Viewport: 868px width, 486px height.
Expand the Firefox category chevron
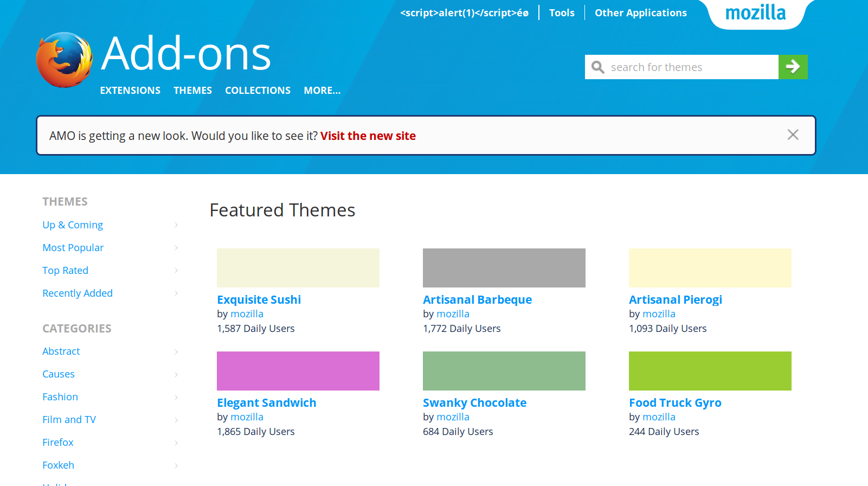pyautogui.click(x=176, y=443)
